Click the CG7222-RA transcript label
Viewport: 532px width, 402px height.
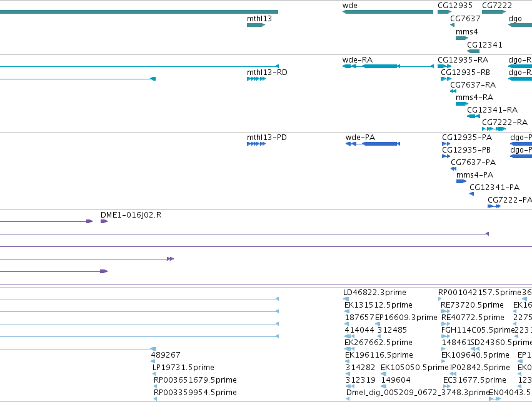point(505,123)
